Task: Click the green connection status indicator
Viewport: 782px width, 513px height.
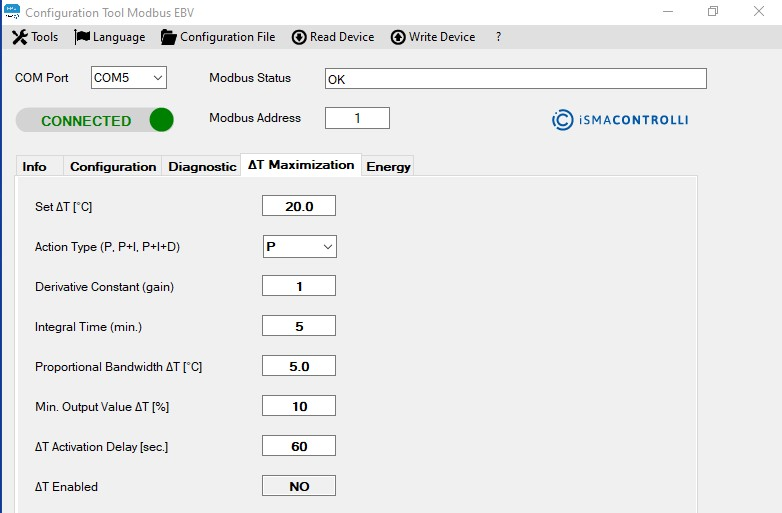Action: point(161,120)
